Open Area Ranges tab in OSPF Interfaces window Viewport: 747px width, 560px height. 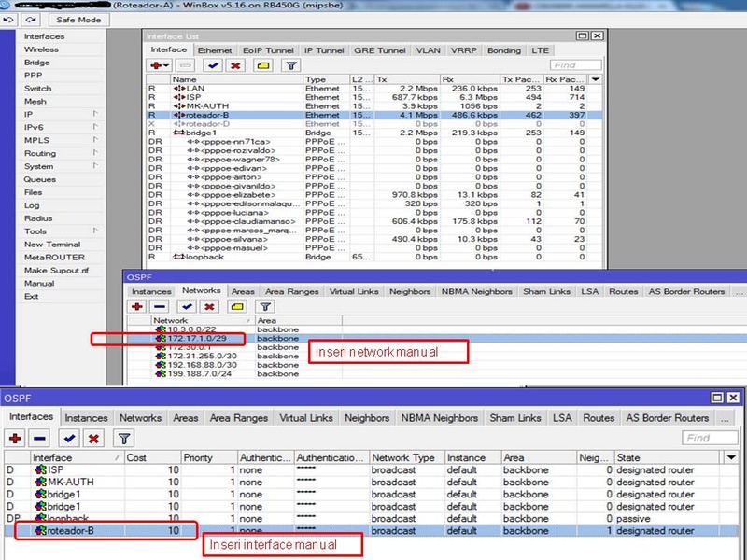pyautogui.click(x=239, y=418)
